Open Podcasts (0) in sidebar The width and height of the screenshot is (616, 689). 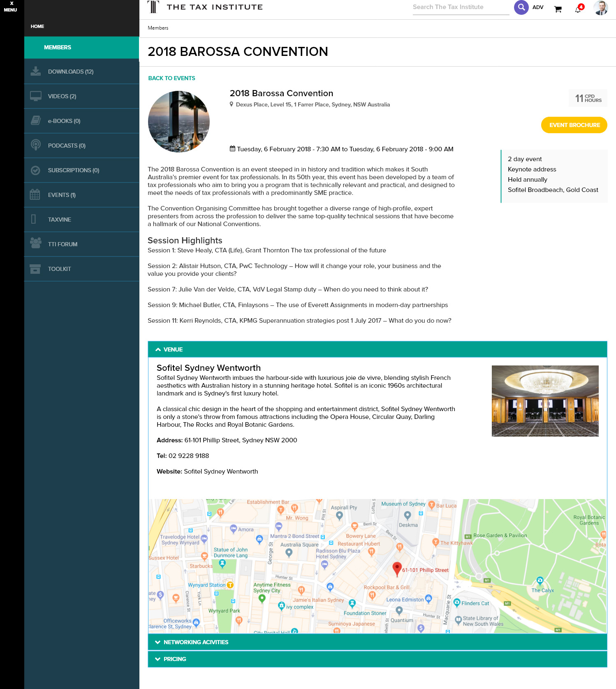pyautogui.click(x=82, y=146)
